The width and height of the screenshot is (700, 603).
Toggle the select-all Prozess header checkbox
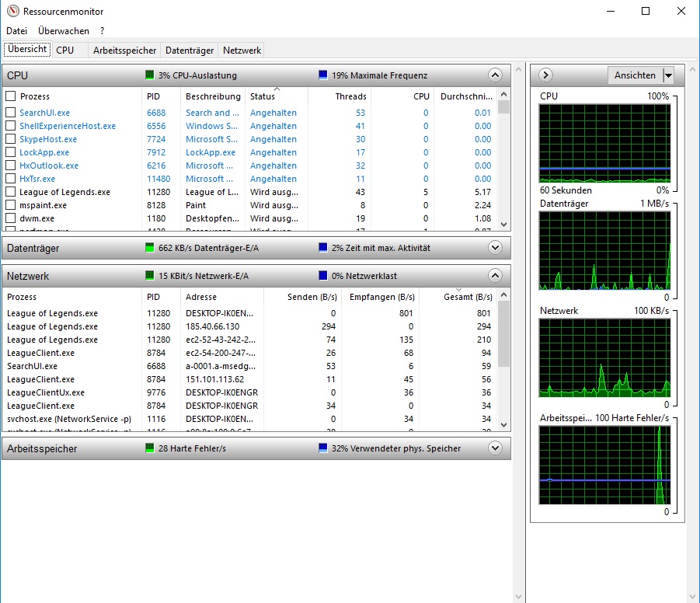(x=11, y=96)
